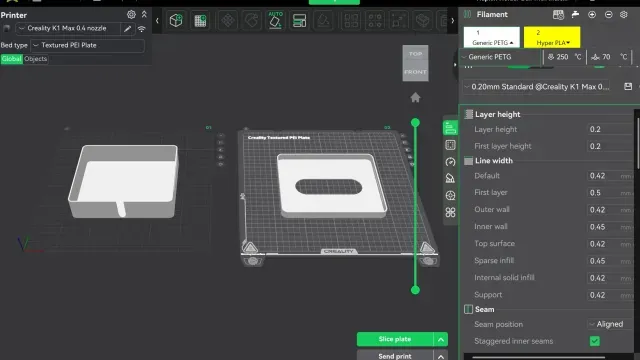Open the printer preset dropdown
Screen dimensions: 640x360
(x=68, y=29)
